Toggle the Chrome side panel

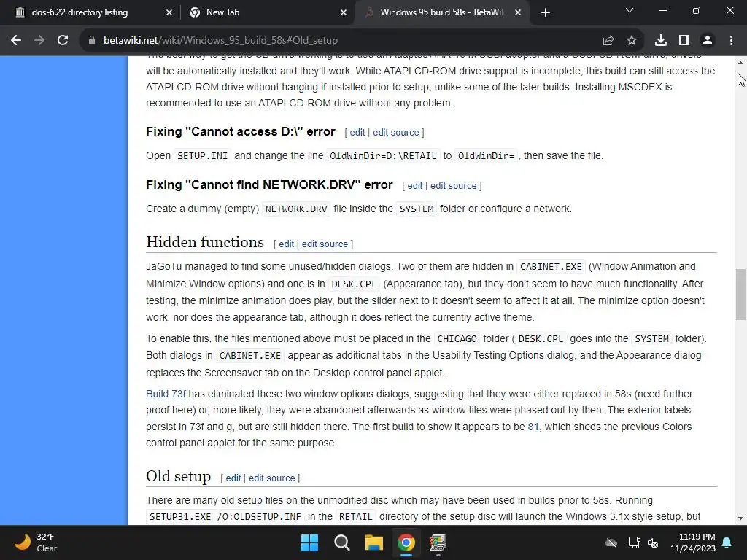(x=684, y=41)
